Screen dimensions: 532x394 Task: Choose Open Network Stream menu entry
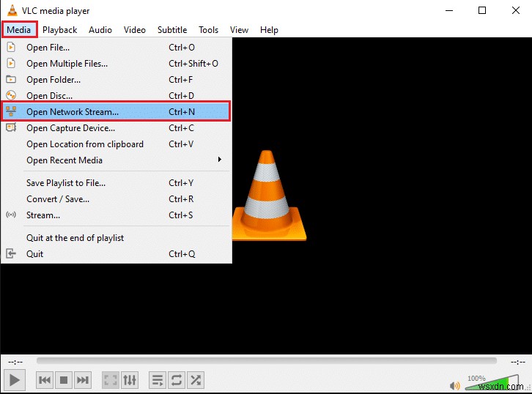pyautogui.click(x=117, y=111)
